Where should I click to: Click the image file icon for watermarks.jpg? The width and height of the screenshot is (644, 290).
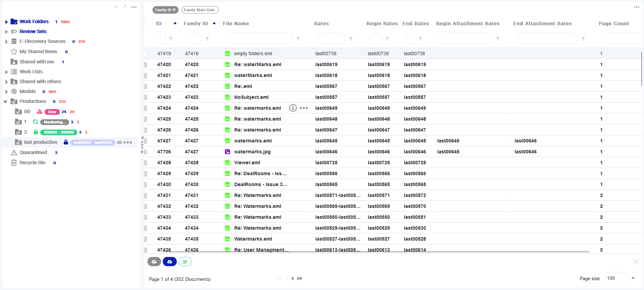[x=227, y=152]
